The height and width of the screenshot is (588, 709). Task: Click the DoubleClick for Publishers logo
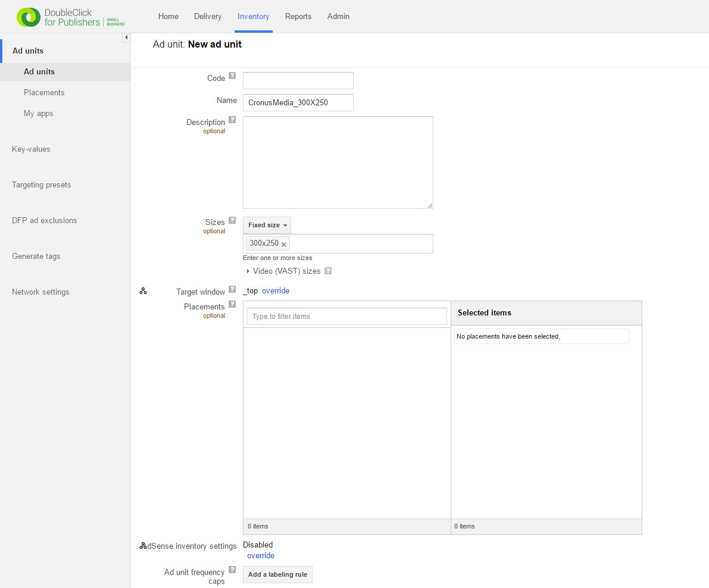[70, 17]
